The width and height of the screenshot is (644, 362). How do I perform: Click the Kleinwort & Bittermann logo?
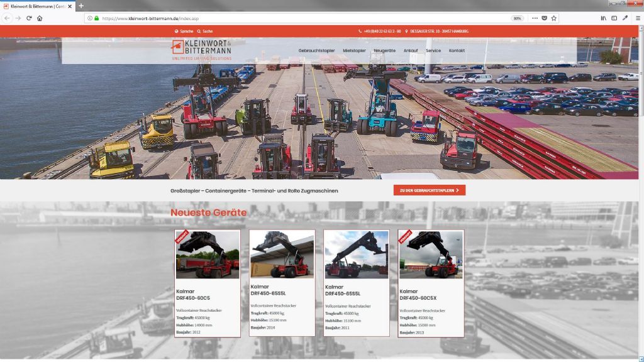(201, 50)
